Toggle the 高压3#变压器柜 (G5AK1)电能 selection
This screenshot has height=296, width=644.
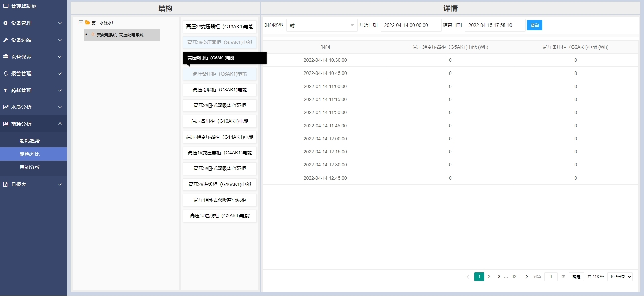pyautogui.click(x=220, y=42)
